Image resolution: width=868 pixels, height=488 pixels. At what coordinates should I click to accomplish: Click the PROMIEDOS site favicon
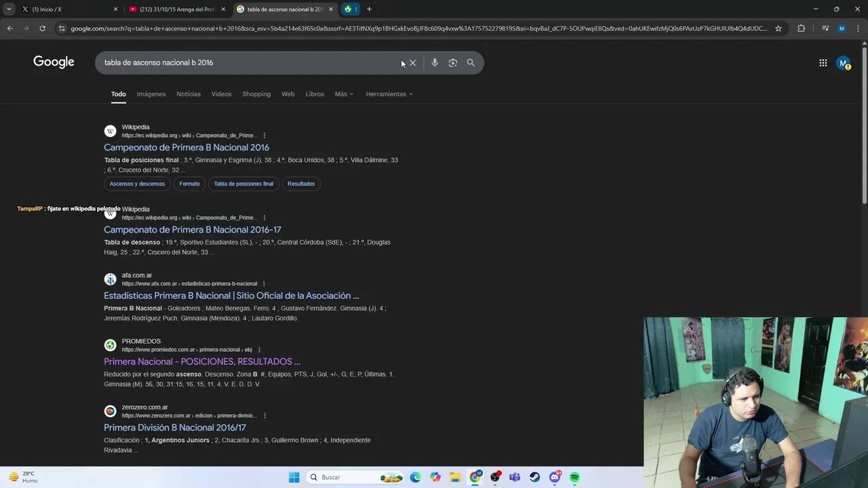coord(110,345)
